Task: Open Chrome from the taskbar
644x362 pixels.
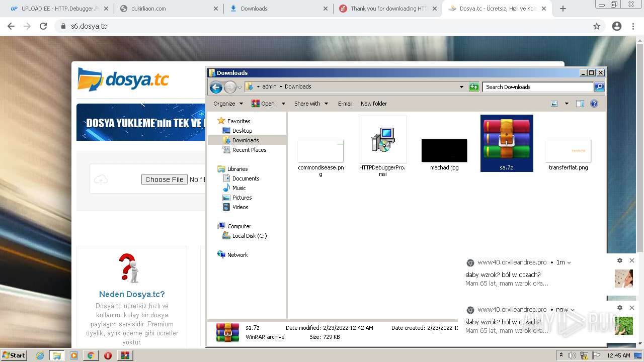Action: click(x=91, y=355)
